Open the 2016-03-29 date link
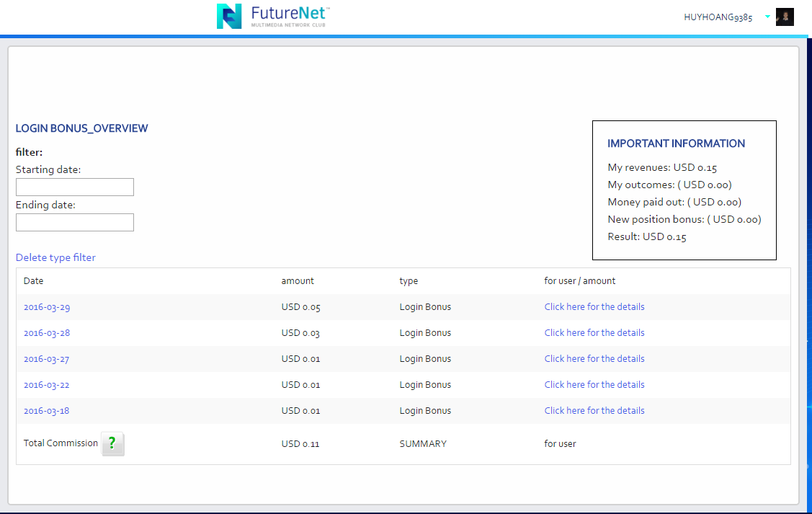Viewport: 812px width, 514px height. point(47,307)
